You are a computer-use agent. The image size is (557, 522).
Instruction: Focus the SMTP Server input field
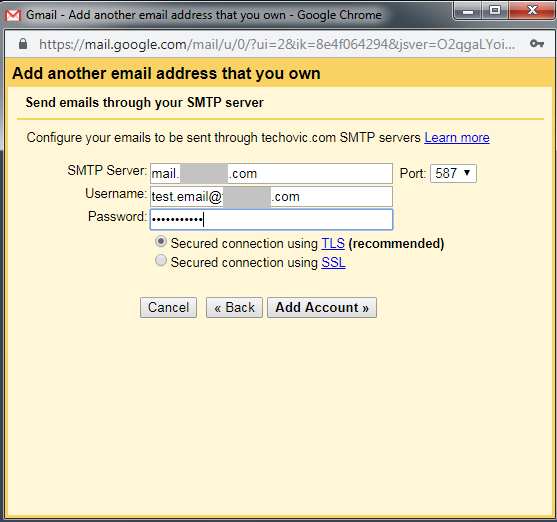pyautogui.click(x=271, y=173)
